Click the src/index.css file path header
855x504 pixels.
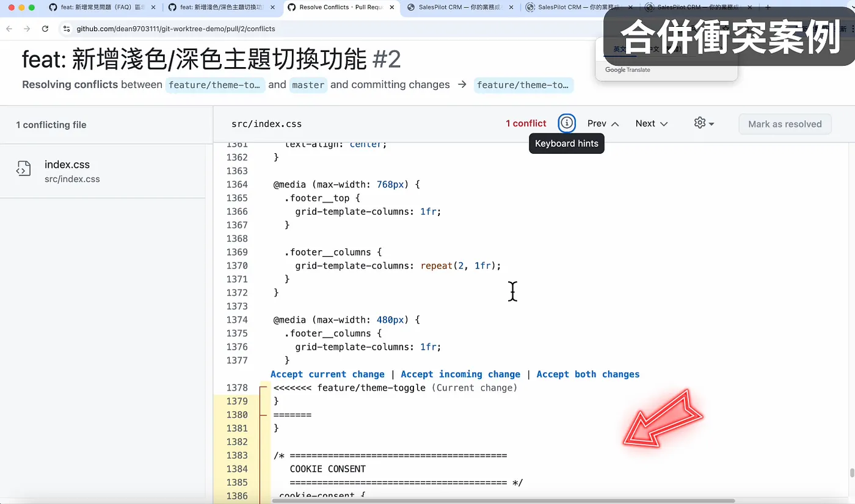pos(266,124)
